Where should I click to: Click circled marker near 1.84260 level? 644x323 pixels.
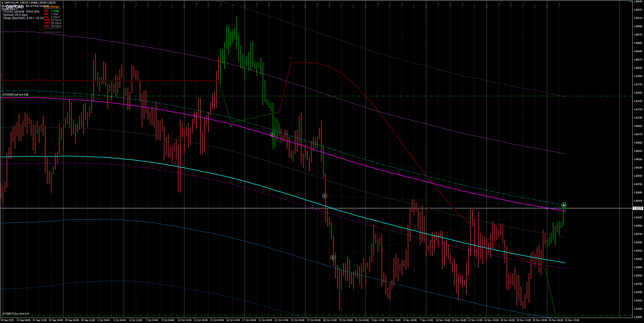click(333, 258)
